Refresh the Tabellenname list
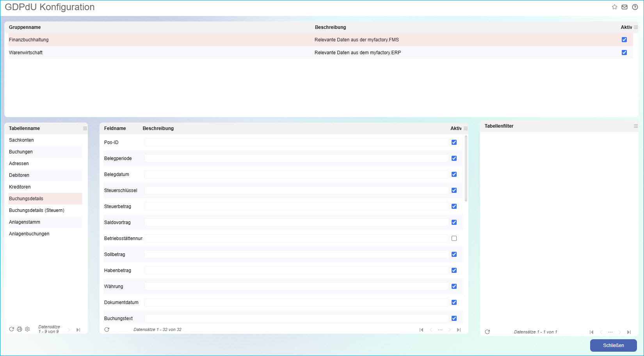Viewport: 644px width, 356px height. click(x=12, y=329)
